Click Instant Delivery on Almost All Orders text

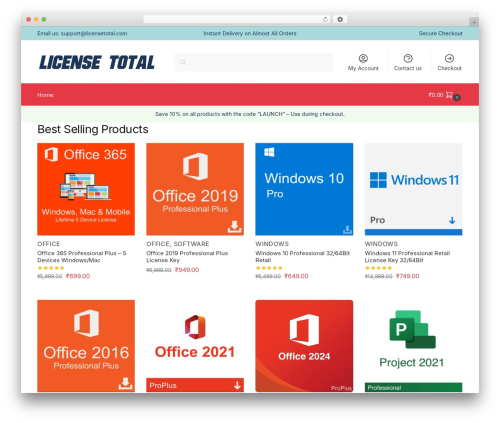pyautogui.click(x=250, y=33)
